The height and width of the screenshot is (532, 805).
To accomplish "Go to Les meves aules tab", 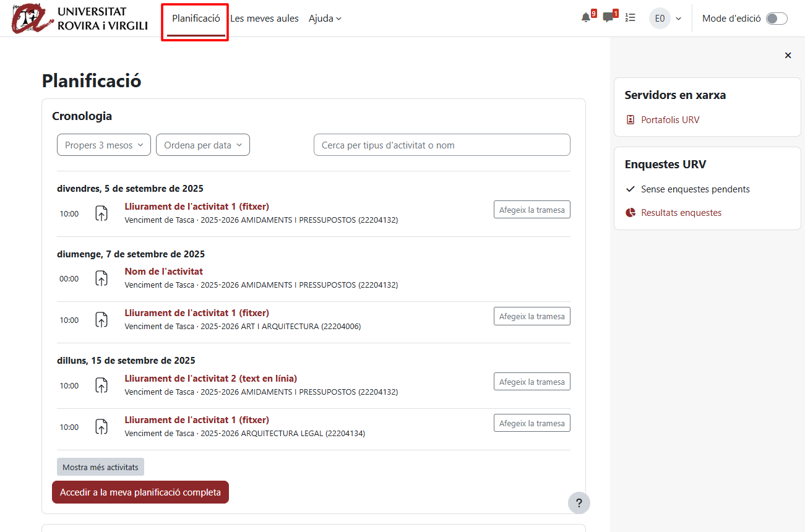I will 264,19.
